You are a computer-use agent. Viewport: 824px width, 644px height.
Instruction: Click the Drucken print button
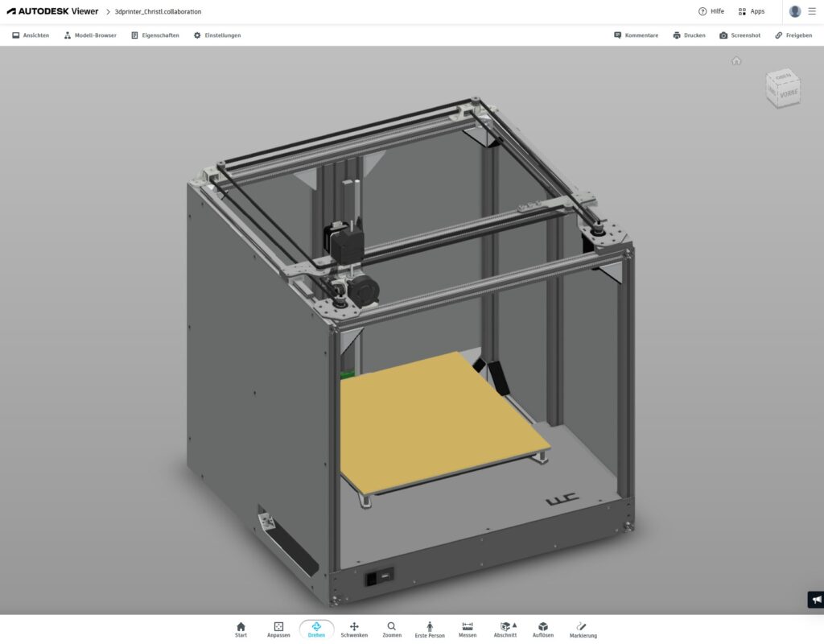point(689,35)
